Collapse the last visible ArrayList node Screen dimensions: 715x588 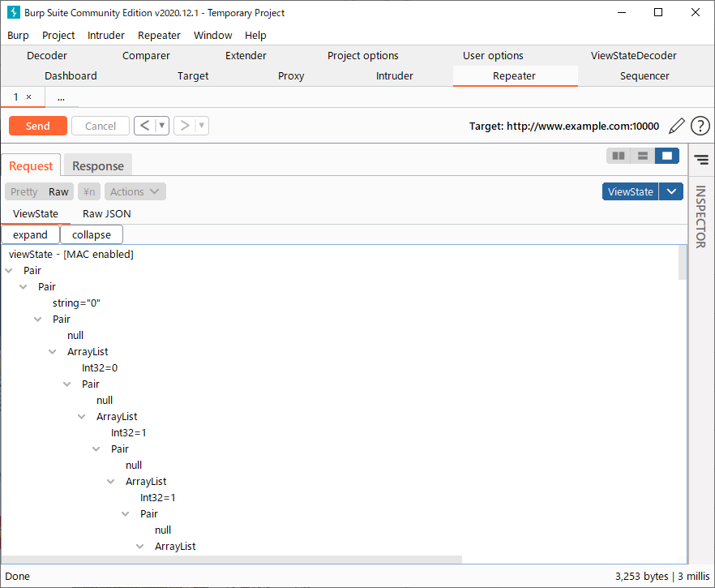coord(140,546)
